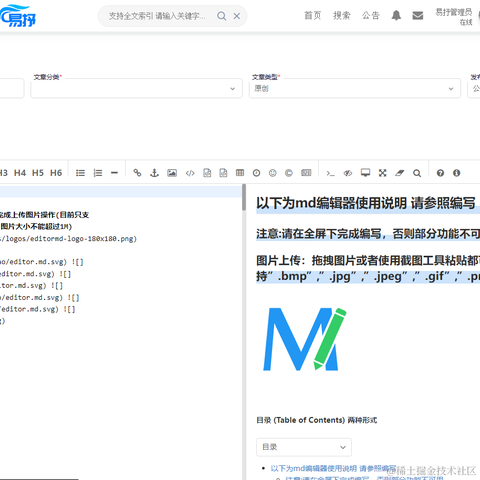Viewport: 480px width, 480px height.
Task: Insert an unordered bullet list
Action: (80, 173)
